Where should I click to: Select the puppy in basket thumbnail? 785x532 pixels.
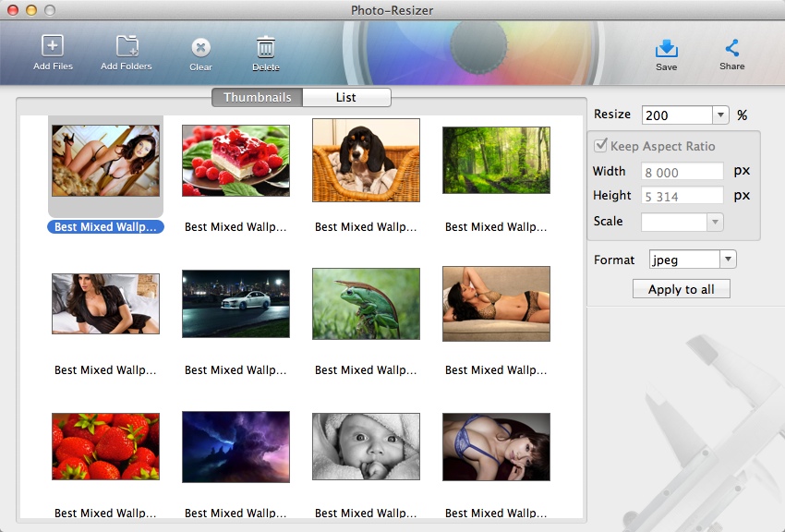tap(366, 160)
